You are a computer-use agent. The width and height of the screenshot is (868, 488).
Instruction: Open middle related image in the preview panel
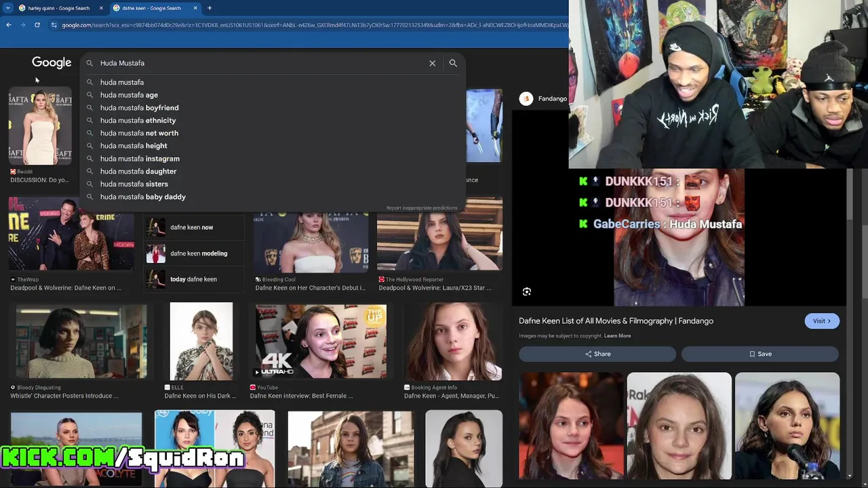(679, 426)
